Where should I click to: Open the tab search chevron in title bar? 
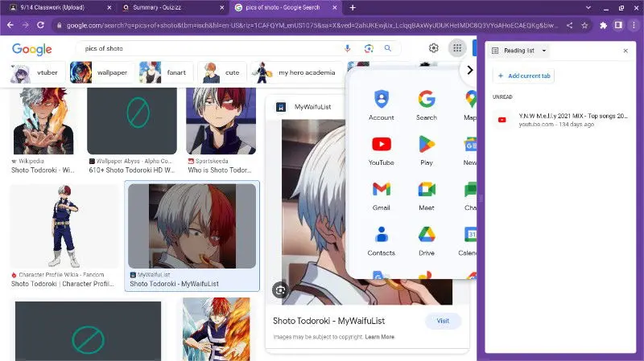pos(588,7)
